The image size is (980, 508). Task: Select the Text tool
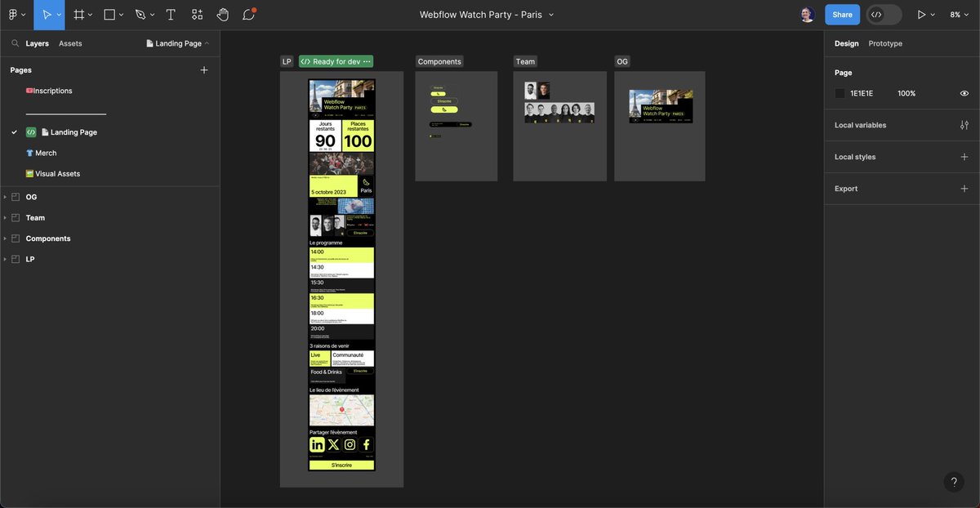(171, 15)
